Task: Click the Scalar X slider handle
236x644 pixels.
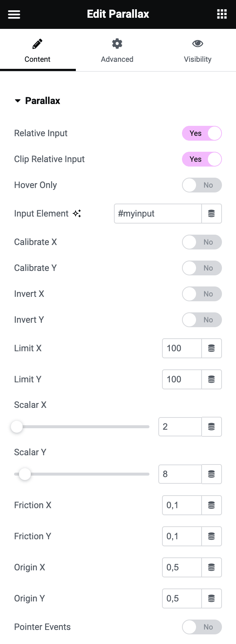Action: 17,427
